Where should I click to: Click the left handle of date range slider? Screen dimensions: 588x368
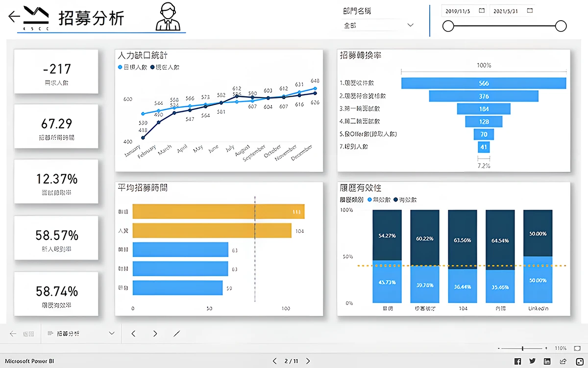pyautogui.click(x=448, y=26)
